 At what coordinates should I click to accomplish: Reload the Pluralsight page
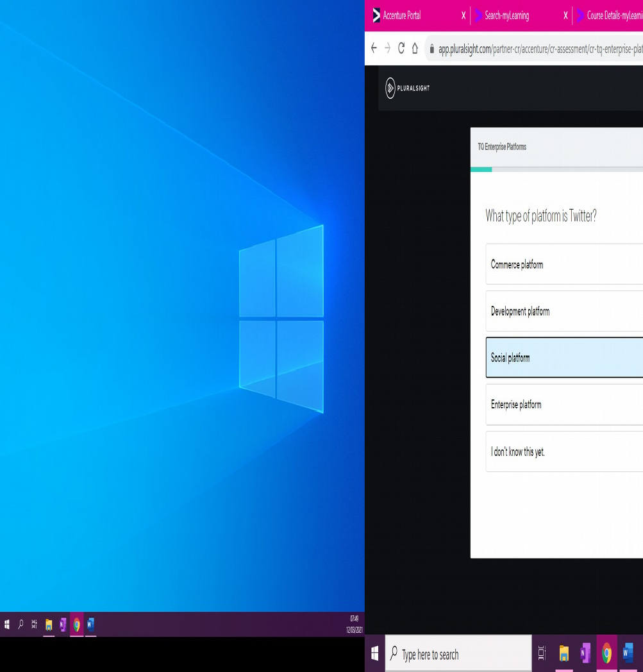(401, 49)
